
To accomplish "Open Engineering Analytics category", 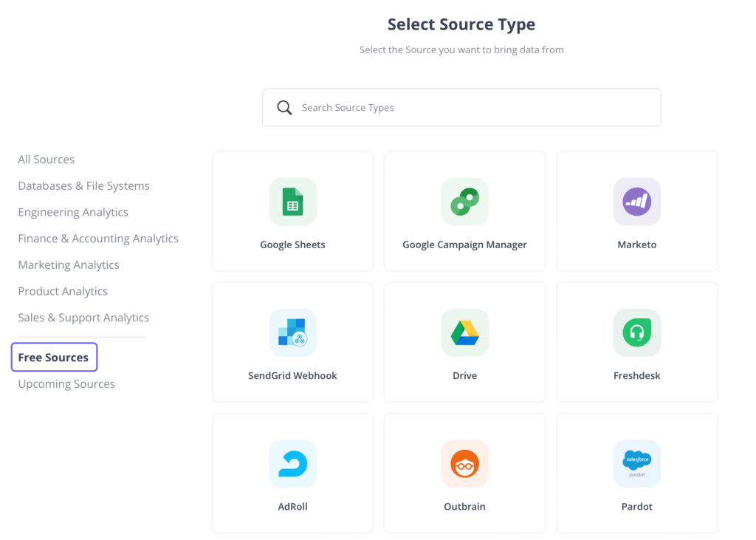I will [73, 212].
